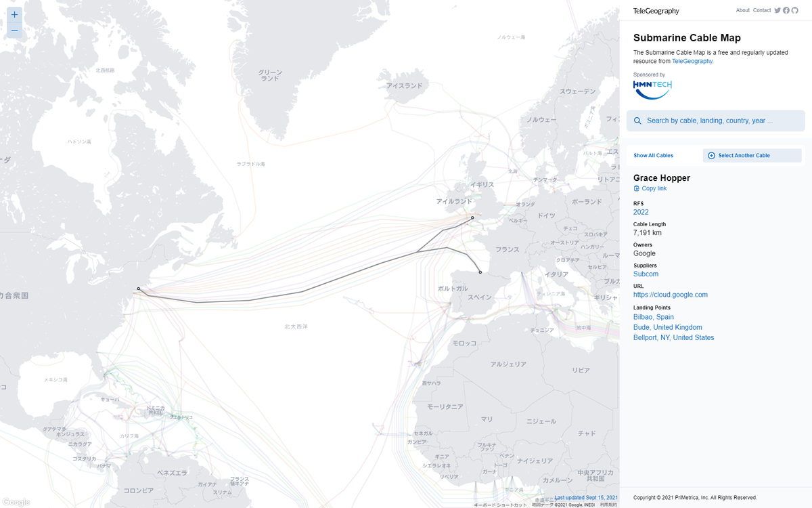Click the Google owner name

click(644, 253)
